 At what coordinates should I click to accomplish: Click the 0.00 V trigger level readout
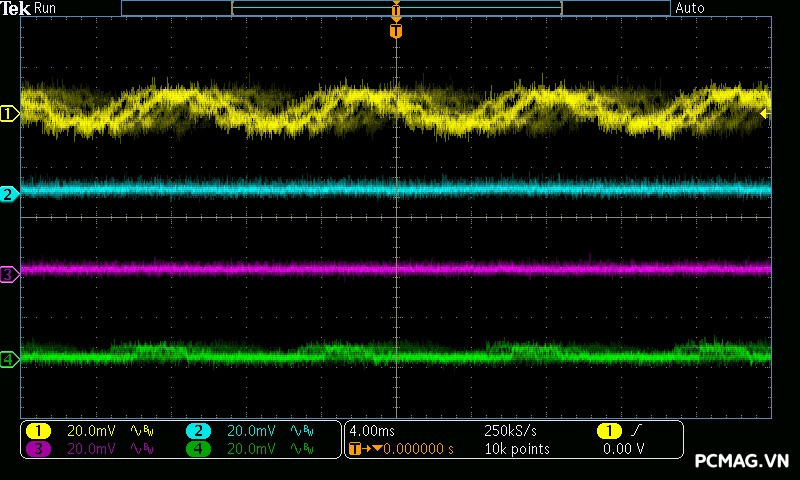tap(623, 449)
